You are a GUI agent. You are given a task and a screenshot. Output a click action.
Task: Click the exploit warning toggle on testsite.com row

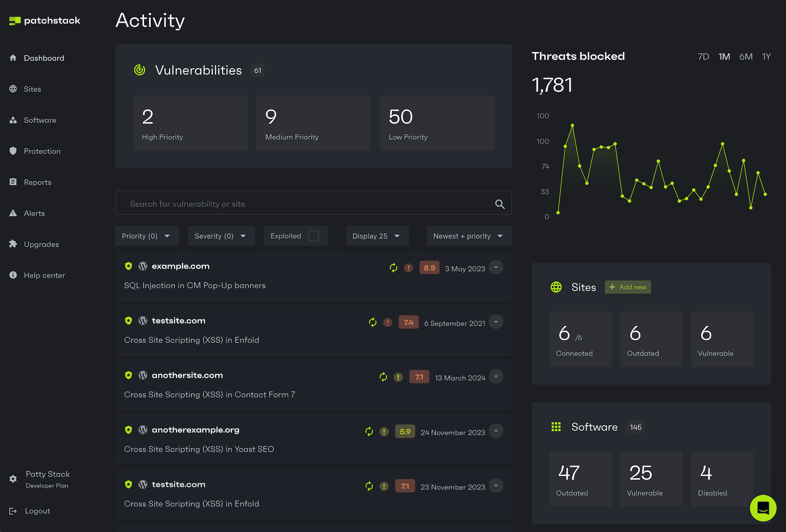[387, 322]
